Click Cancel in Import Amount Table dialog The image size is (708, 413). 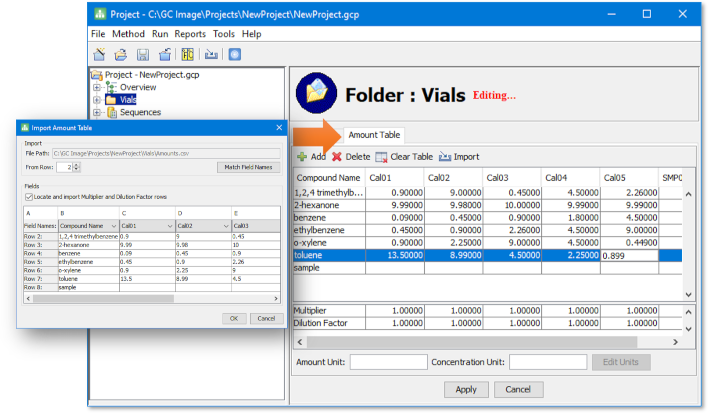coord(266,318)
